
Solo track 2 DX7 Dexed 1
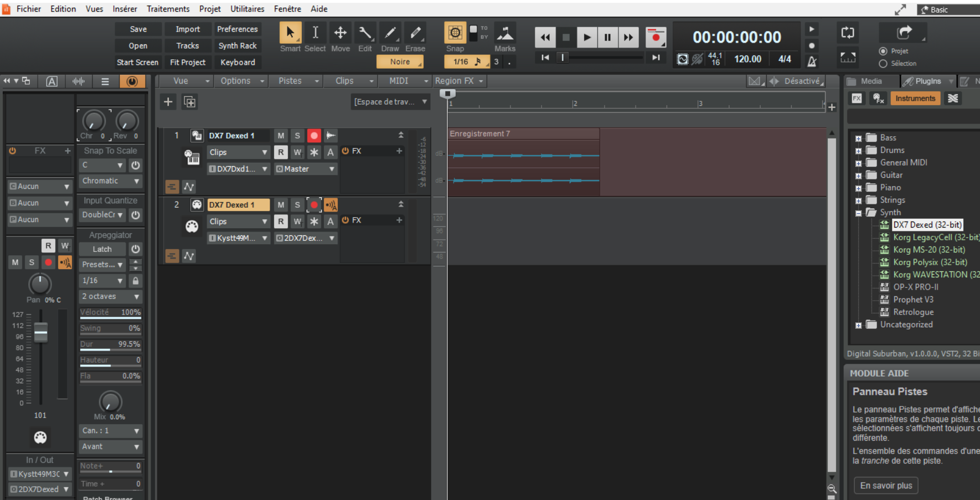(x=297, y=205)
